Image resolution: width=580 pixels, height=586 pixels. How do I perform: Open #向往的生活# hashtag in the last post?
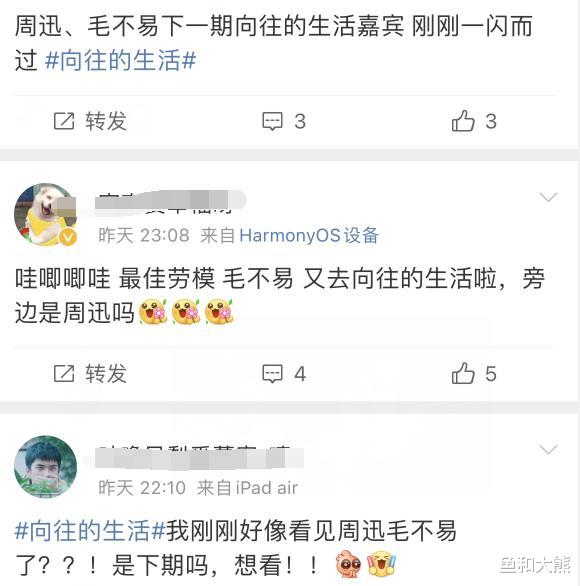pyautogui.click(x=90, y=531)
